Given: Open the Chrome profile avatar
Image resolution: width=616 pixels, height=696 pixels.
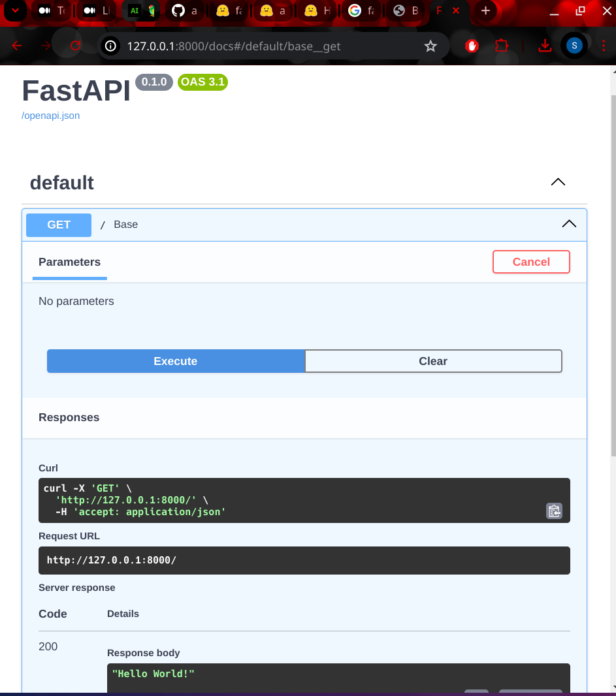Looking at the screenshot, I should tap(574, 46).
